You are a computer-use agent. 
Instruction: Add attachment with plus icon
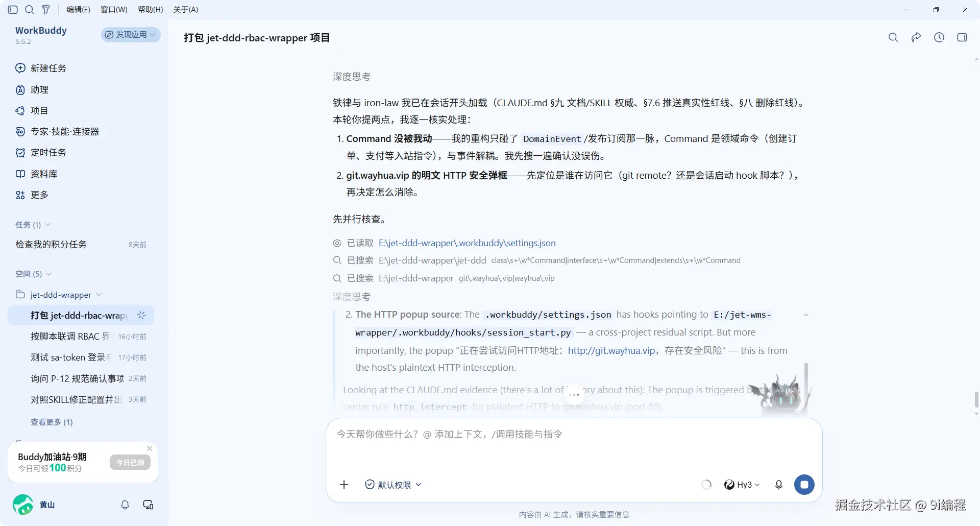[344, 485]
